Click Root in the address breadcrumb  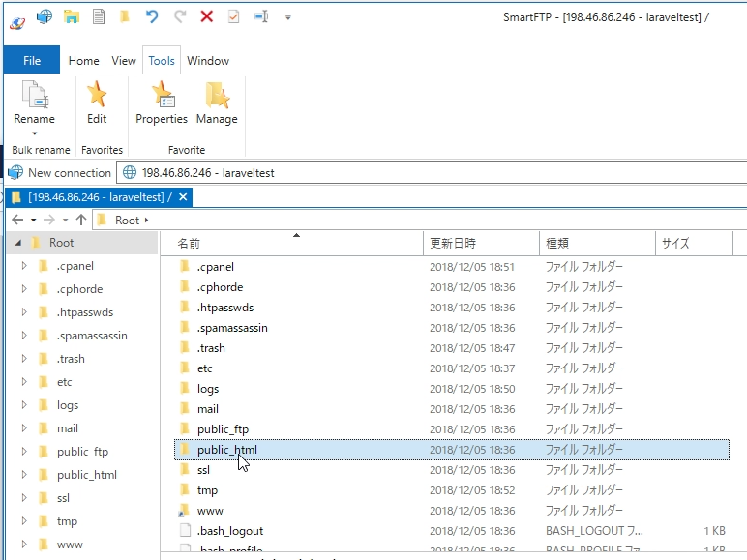(127, 220)
